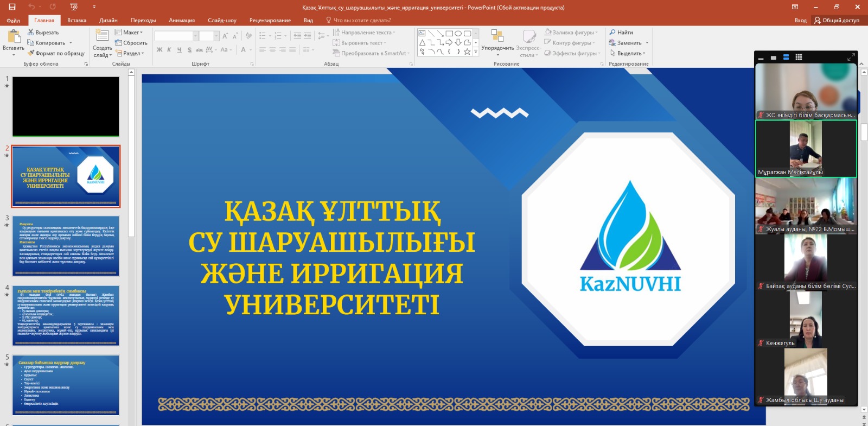The width and height of the screenshot is (868, 426).
Task: Align text right toggle
Action: point(283,49)
